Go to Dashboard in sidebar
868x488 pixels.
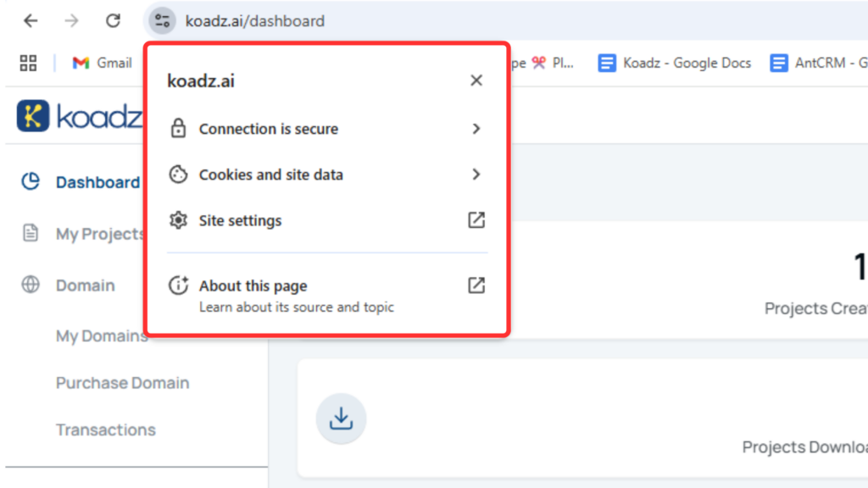[96, 182]
